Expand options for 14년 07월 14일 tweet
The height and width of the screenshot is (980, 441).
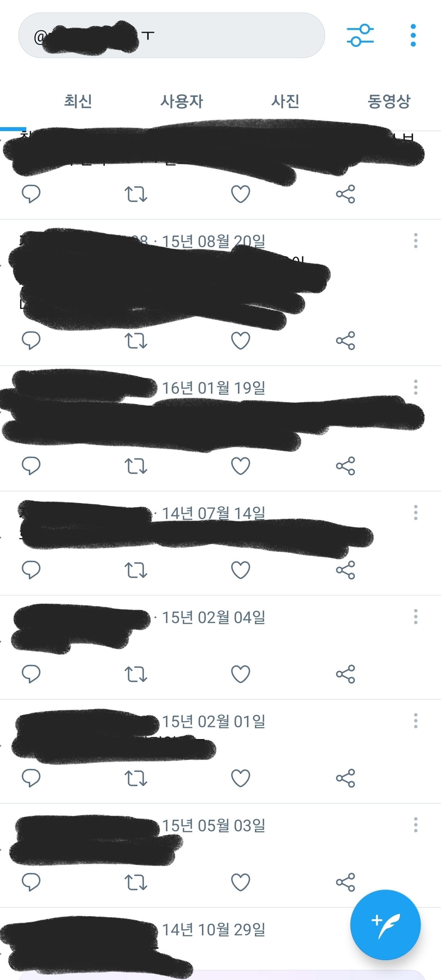click(415, 513)
